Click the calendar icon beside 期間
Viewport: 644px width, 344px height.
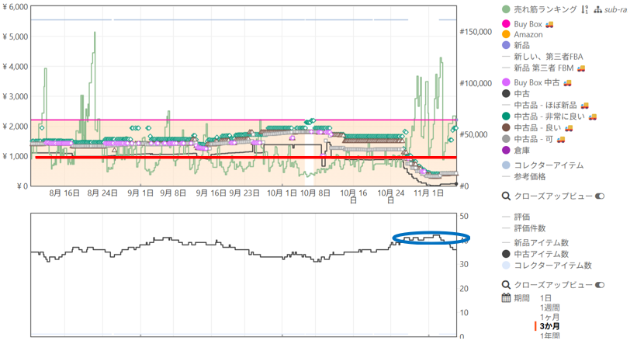[x=506, y=297]
